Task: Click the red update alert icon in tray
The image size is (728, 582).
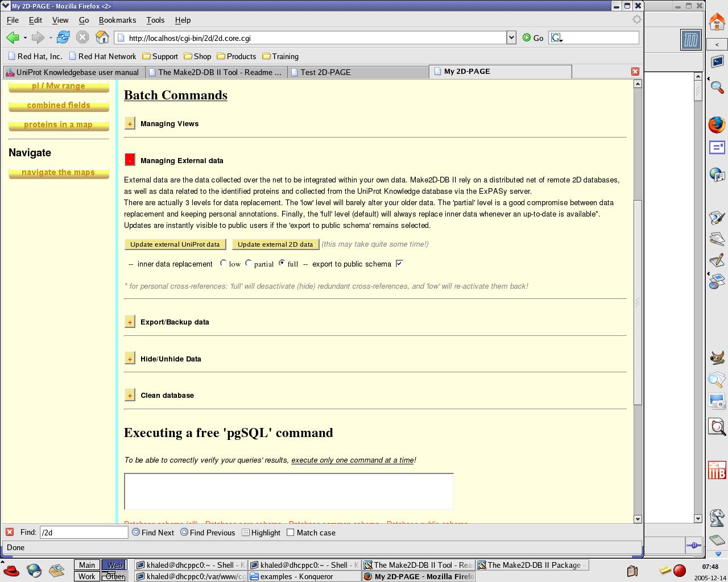Action: pyautogui.click(x=680, y=570)
